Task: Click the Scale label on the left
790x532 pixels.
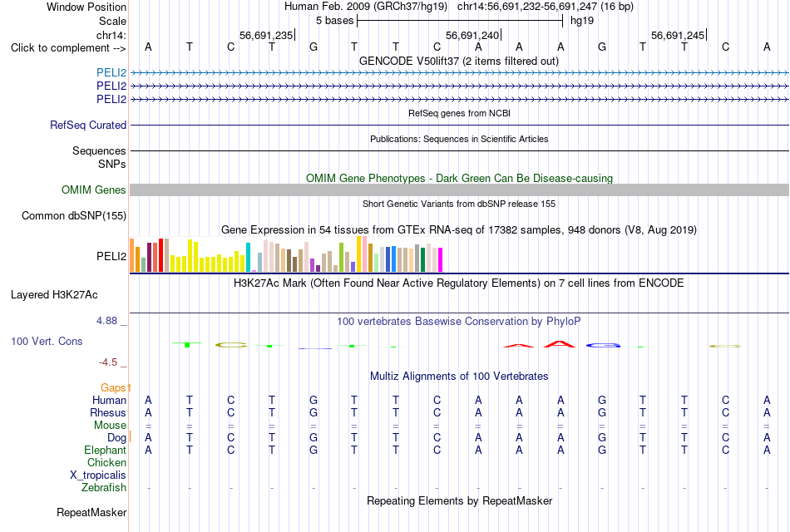Action: point(112,21)
